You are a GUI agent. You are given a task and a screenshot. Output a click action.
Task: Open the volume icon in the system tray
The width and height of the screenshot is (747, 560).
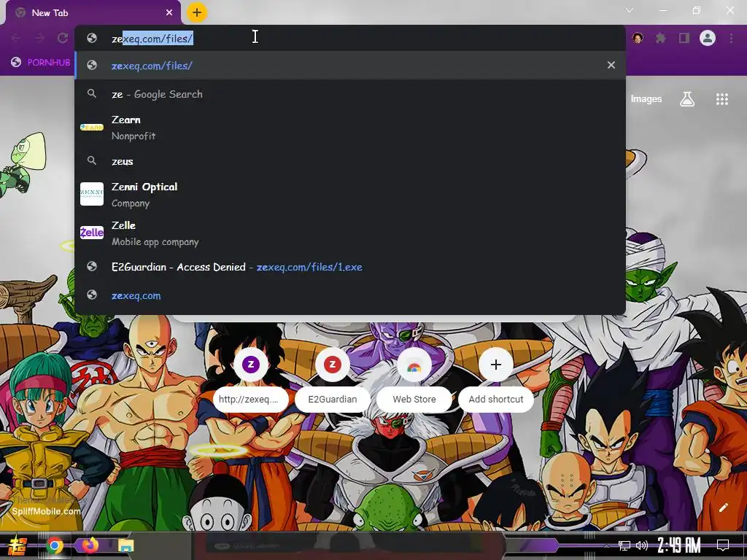point(642,545)
